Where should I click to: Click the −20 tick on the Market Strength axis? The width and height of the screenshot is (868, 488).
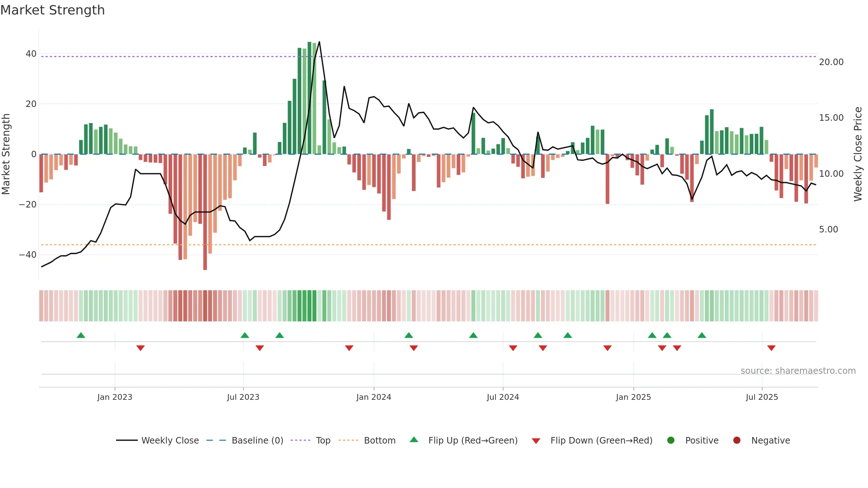click(x=28, y=205)
